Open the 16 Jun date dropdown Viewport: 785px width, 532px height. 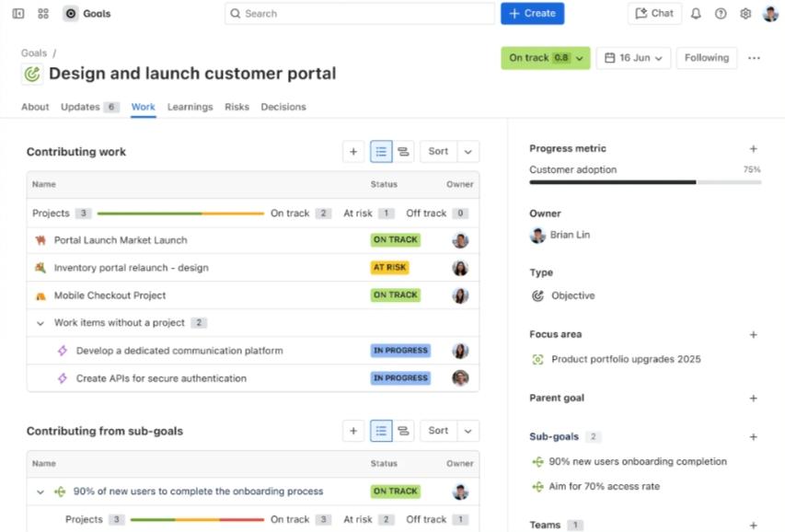coord(633,58)
